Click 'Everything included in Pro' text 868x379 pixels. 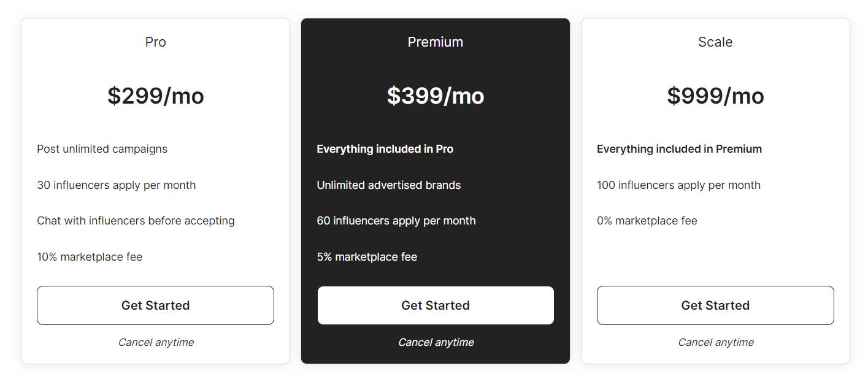(385, 148)
